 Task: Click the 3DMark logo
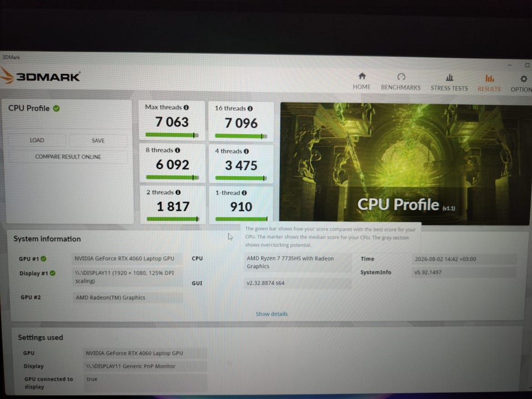(40, 76)
